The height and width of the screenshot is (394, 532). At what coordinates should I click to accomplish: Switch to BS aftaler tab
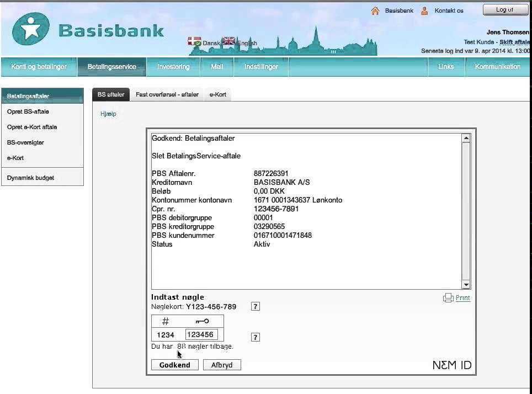111,94
